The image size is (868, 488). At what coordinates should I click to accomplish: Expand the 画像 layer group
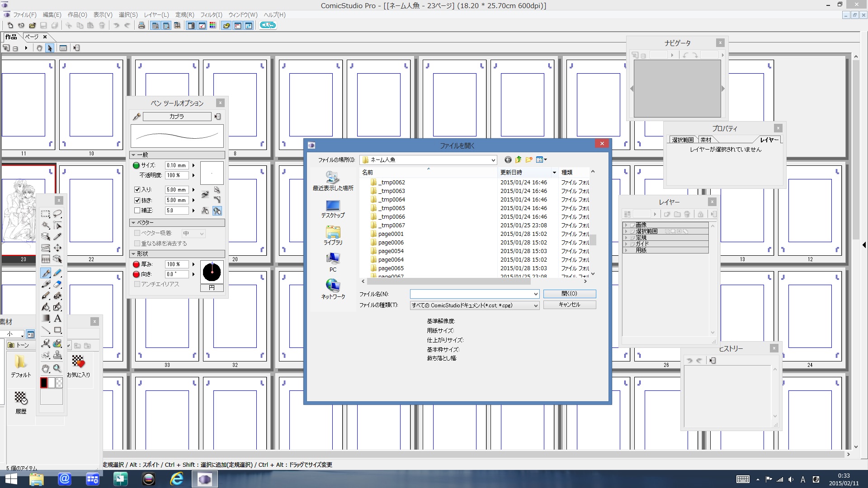pyautogui.click(x=626, y=225)
